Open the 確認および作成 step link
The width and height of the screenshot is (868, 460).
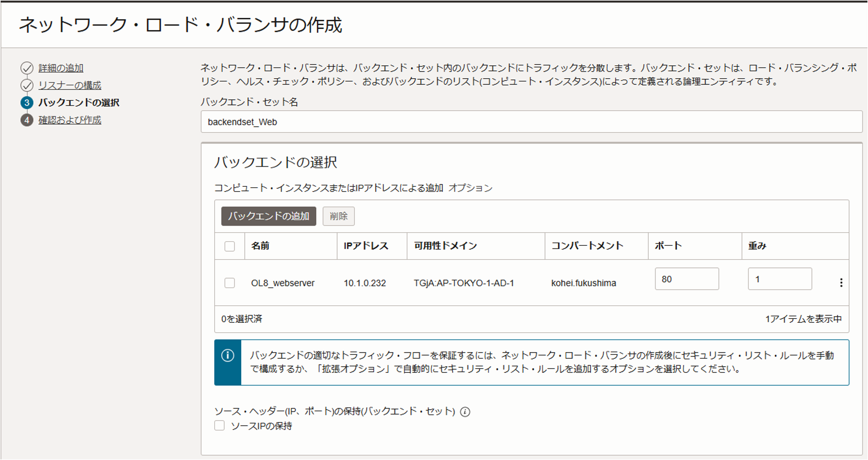[70, 120]
